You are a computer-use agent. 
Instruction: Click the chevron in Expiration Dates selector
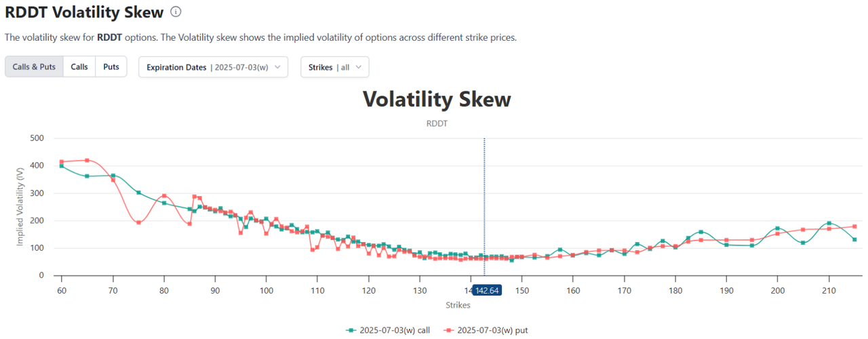point(278,67)
